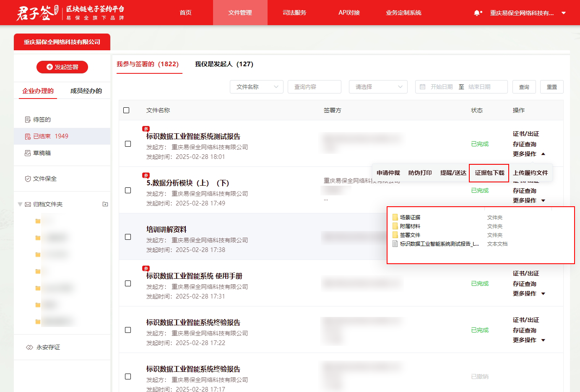
Task: Open the 重庆易保全网络科技有限公司 company tab
Action: point(62,42)
